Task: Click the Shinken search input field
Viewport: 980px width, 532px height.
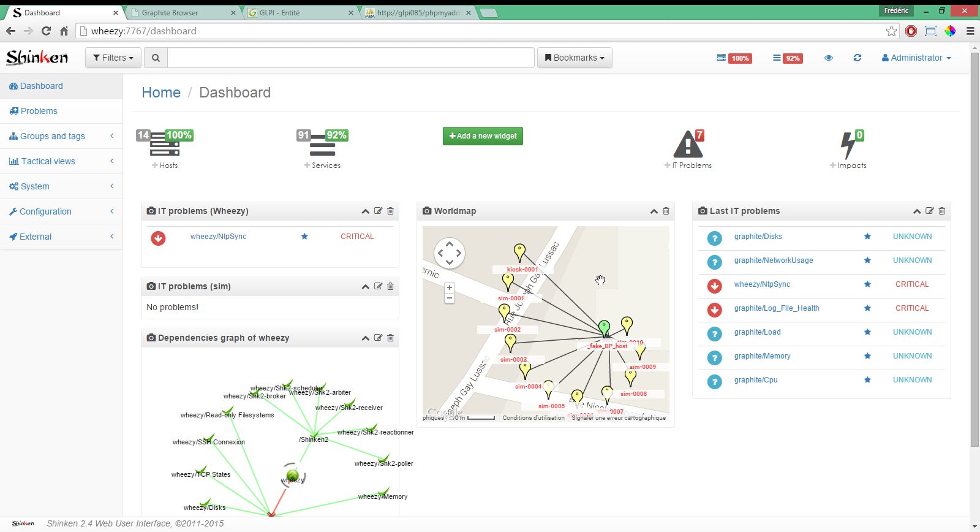Action: (350, 58)
